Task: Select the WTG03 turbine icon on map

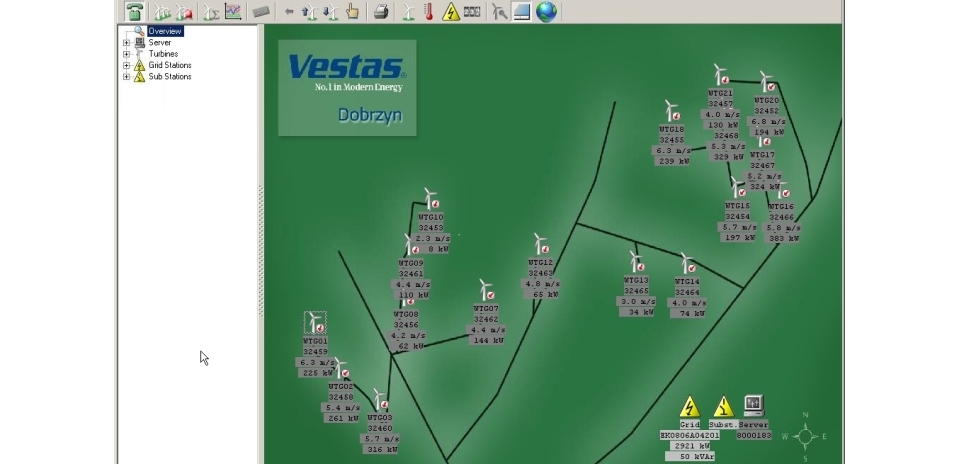Action: click(380, 400)
